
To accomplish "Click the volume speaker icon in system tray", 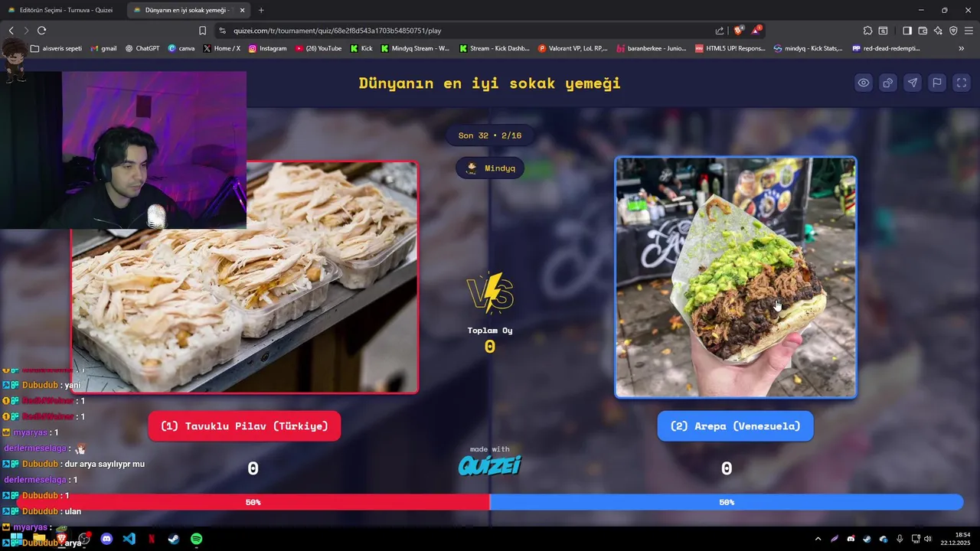I will click(x=927, y=539).
